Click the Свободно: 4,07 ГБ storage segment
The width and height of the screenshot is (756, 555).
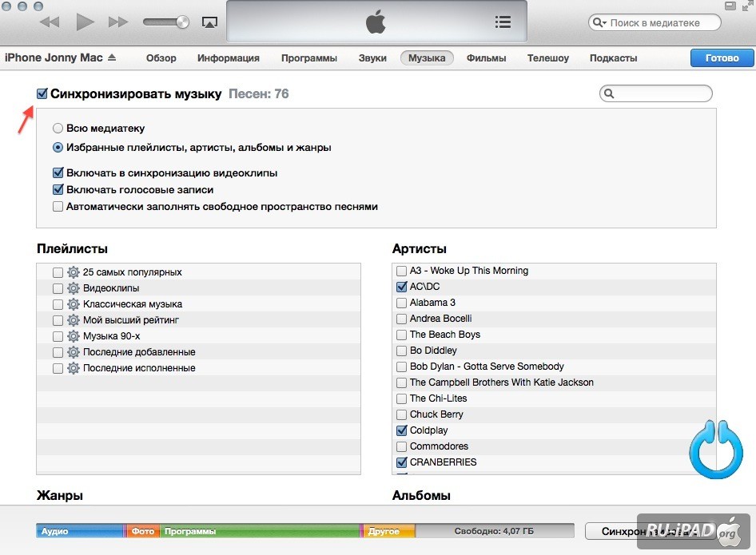pos(495,531)
